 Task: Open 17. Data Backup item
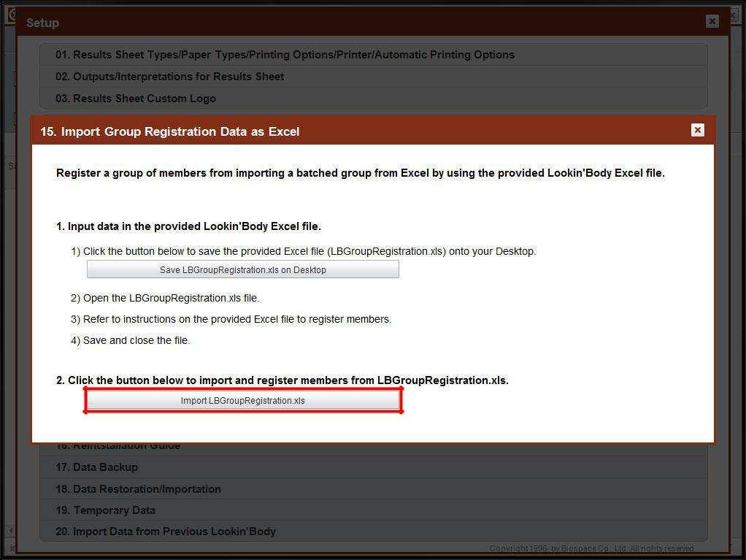(374, 467)
